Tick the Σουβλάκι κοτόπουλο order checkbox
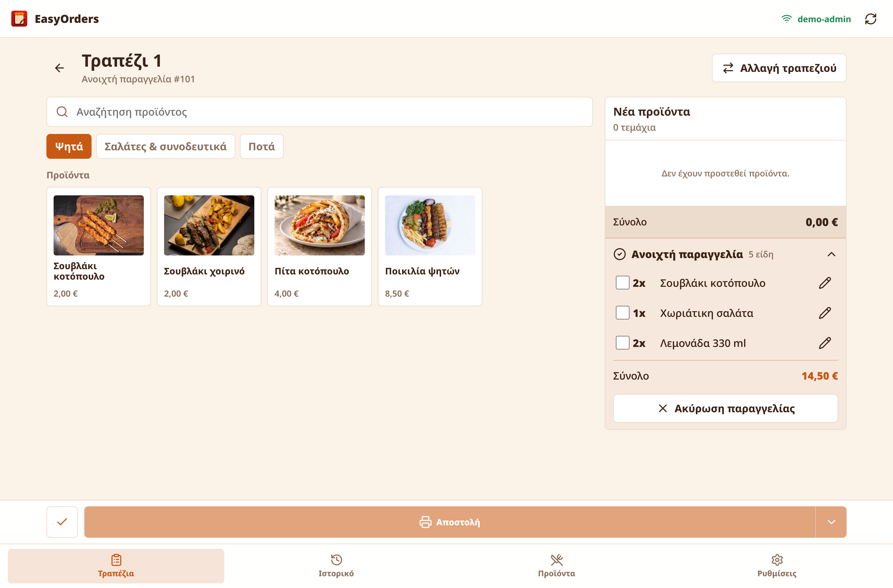The height and width of the screenshot is (588, 893). (623, 282)
